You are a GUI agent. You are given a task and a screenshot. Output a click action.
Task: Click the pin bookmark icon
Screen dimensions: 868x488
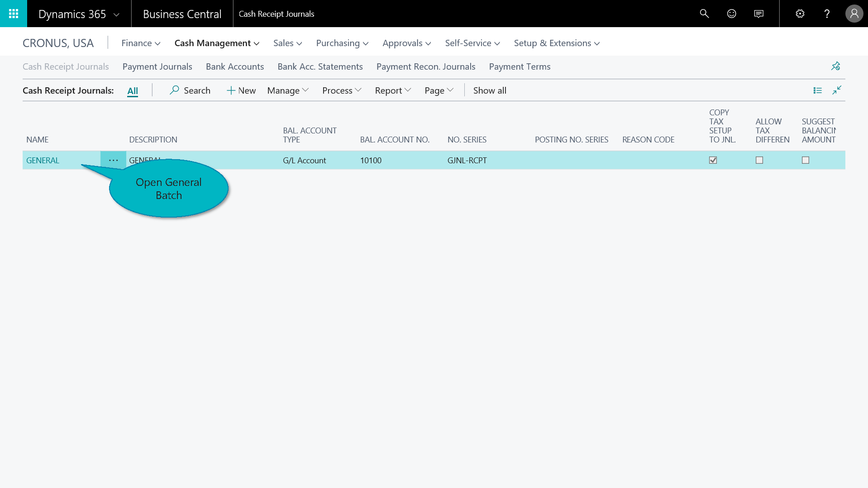pos(835,66)
